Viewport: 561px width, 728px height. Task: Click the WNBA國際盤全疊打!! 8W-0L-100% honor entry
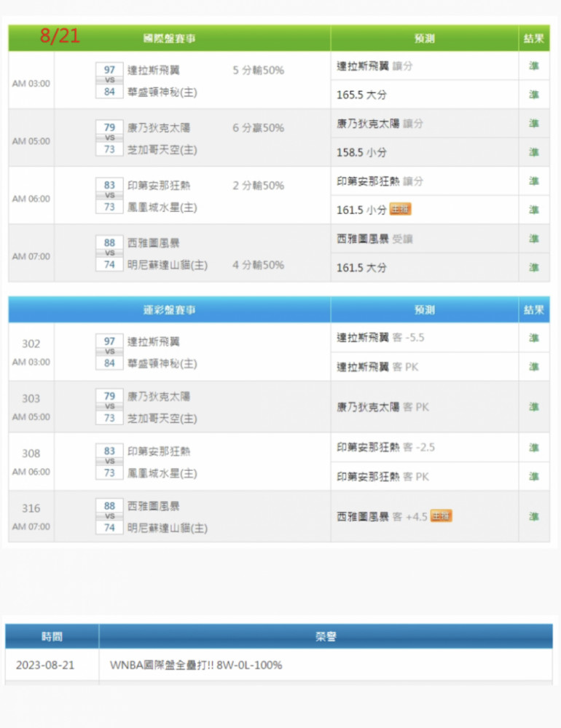click(x=196, y=665)
